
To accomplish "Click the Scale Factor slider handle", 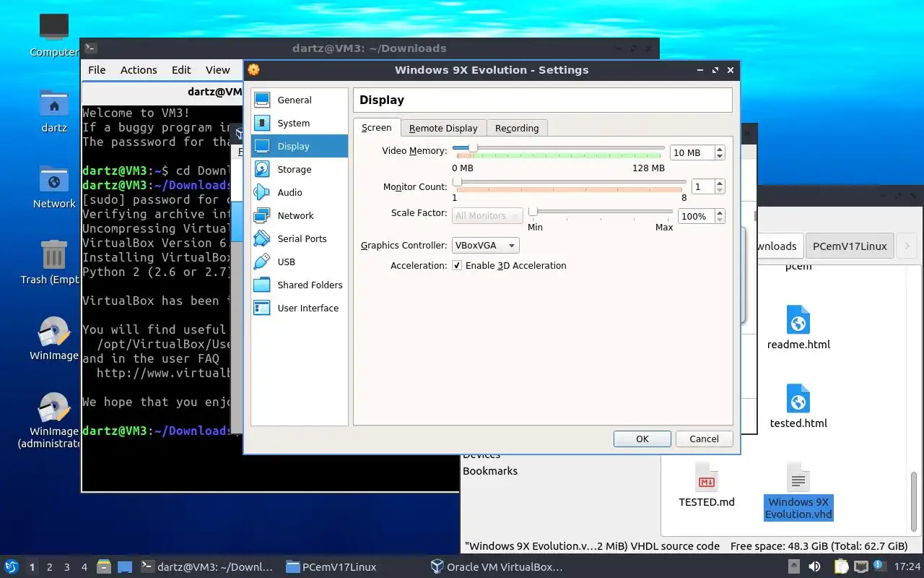I will [533, 211].
